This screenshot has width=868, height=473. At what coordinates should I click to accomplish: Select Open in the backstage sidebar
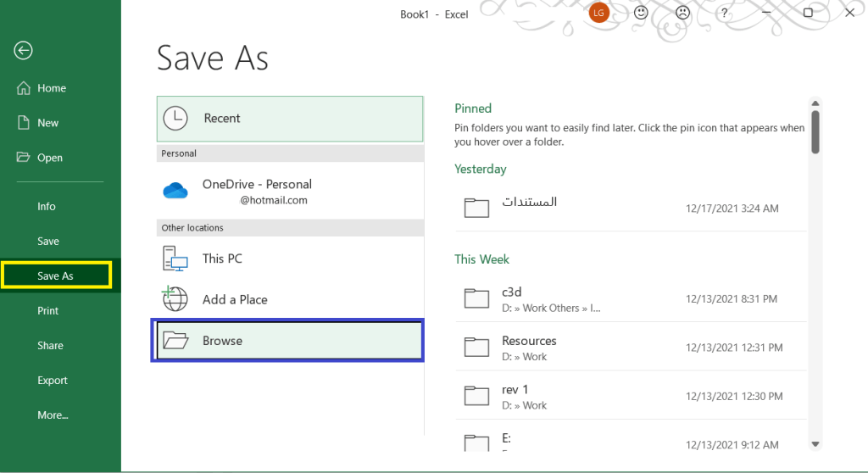point(49,158)
